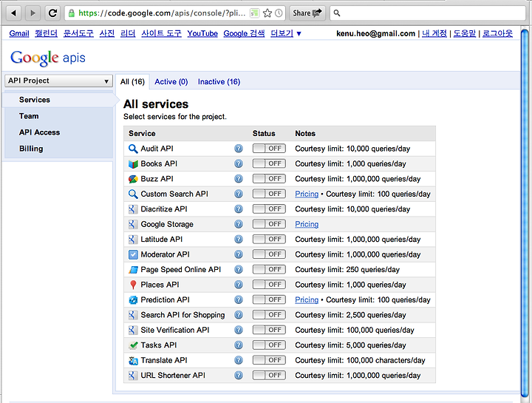Open help icon for Page Speed Online API
Screen dimensions: 532x403
tap(239, 269)
